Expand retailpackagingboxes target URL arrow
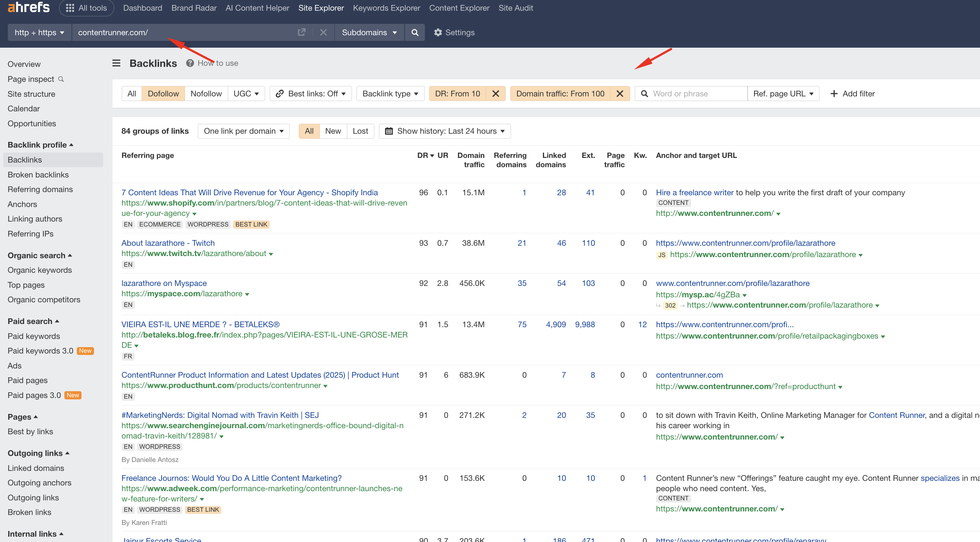Image resolution: width=980 pixels, height=542 pixels. [x=883, y=336]
